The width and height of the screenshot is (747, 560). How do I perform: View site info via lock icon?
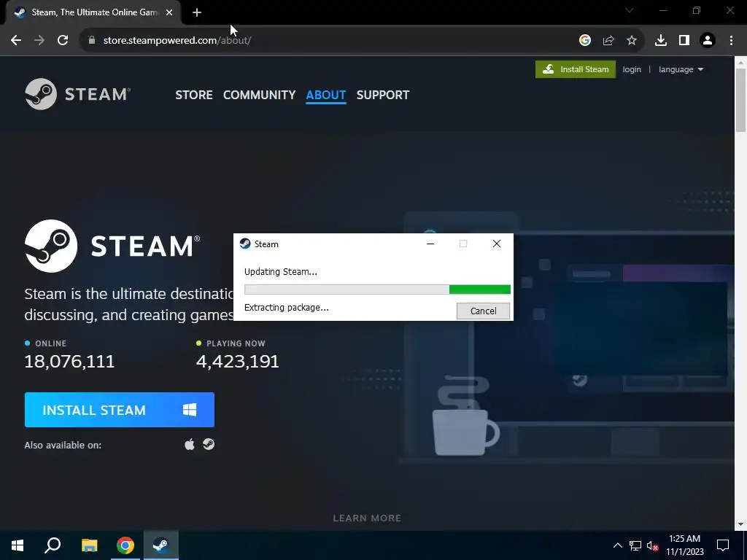[x=92, y=41]
